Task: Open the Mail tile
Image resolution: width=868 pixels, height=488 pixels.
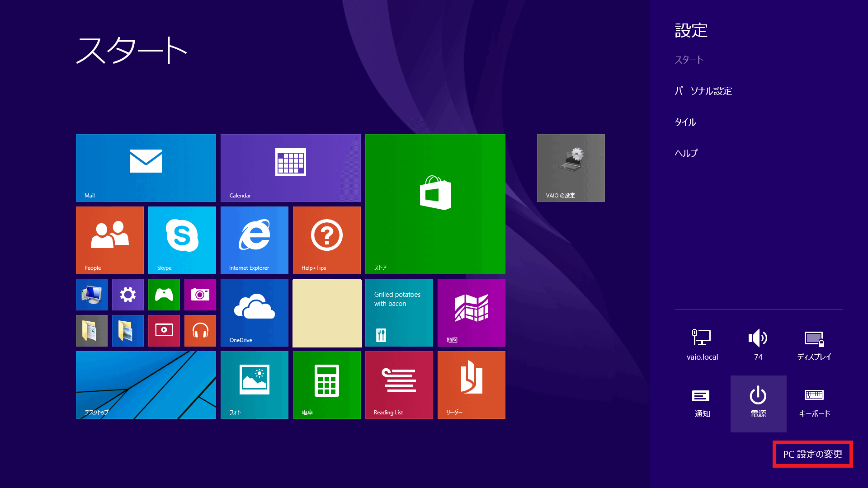Action: [x=146, y=168]
